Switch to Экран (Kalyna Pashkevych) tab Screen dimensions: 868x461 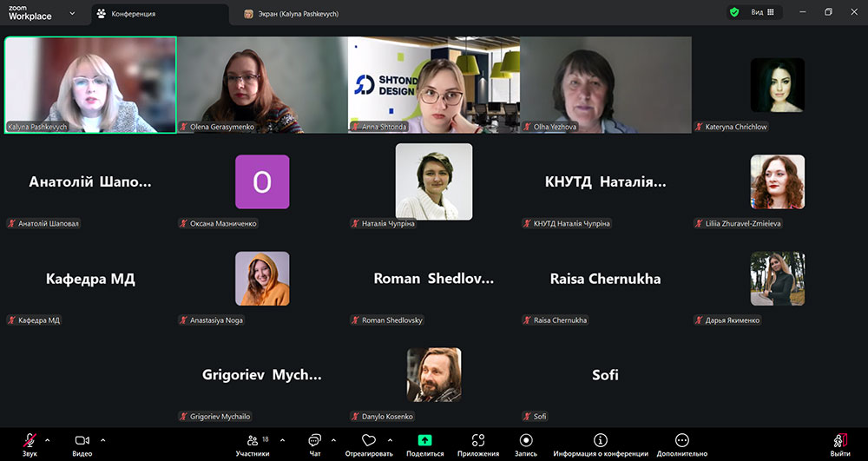295,14
